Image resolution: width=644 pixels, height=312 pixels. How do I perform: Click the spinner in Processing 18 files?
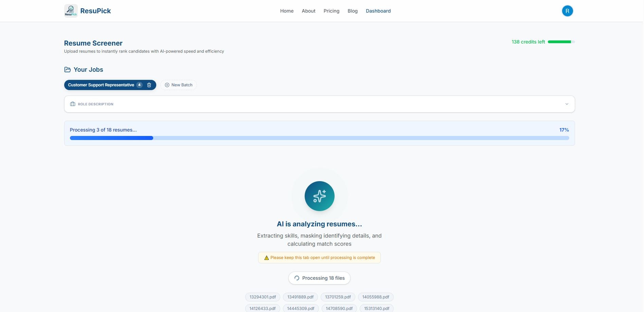(x=297, y=278)
